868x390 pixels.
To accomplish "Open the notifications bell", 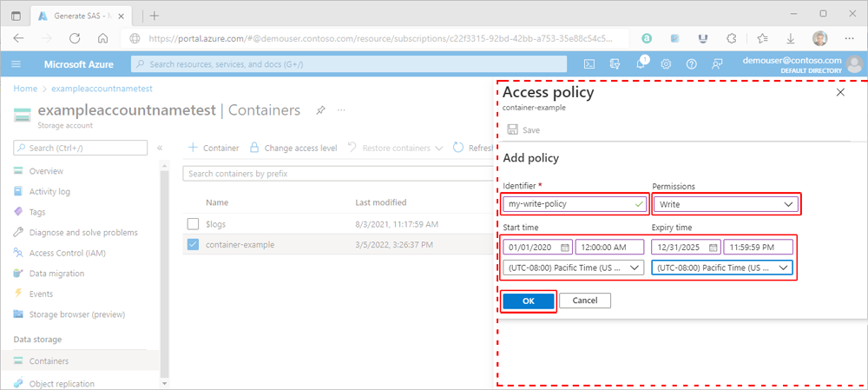I will coord(641,64).
